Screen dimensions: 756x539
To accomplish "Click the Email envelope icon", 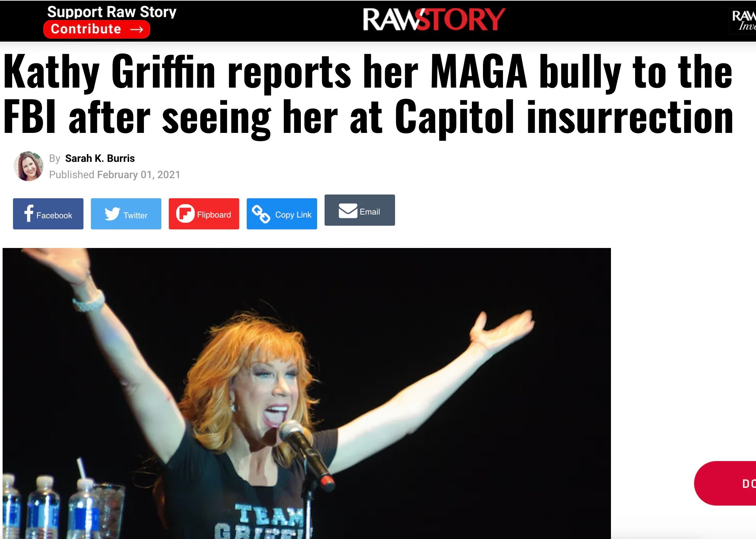I will tap(348, 211).
